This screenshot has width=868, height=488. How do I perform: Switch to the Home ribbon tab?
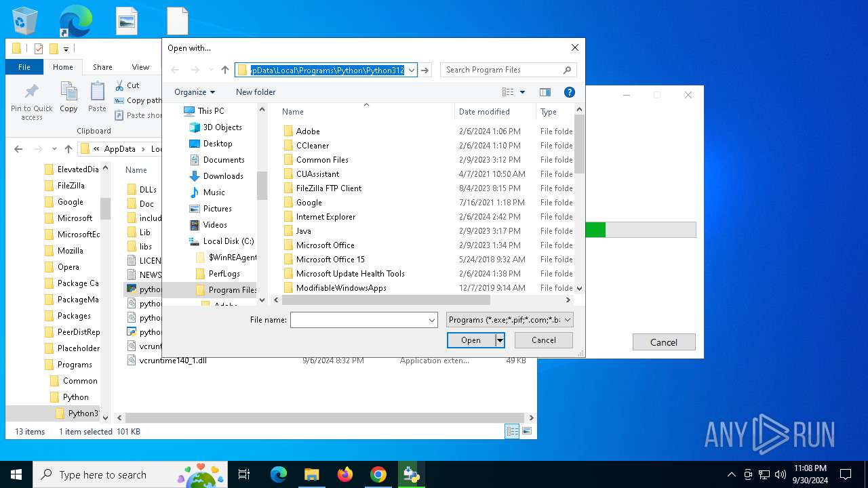click(63, 67)
